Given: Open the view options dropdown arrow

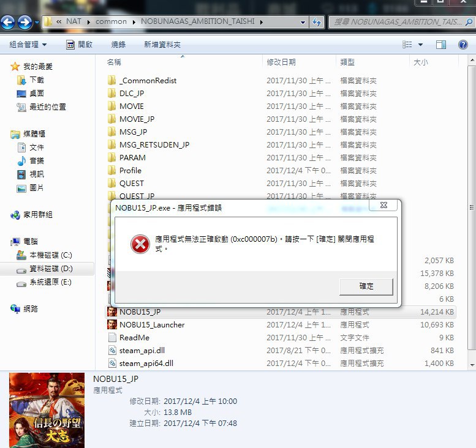Looking at the screenshot, I should 420,45.
